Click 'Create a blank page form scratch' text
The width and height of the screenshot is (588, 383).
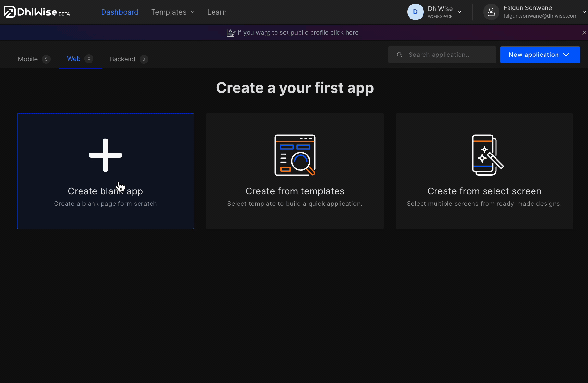(x=105, y=204)
